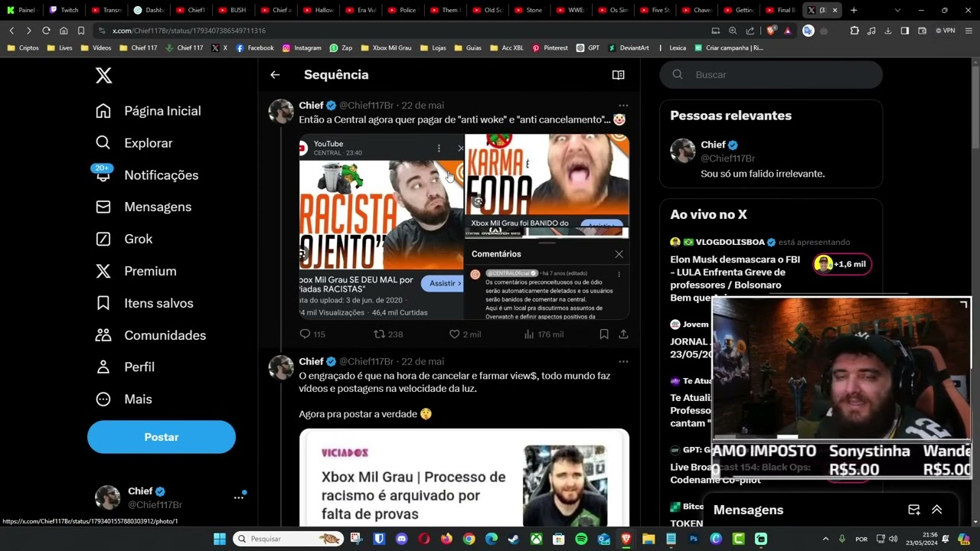Open Premium in sidebar
980x551 pixels.
pos(136,272)
